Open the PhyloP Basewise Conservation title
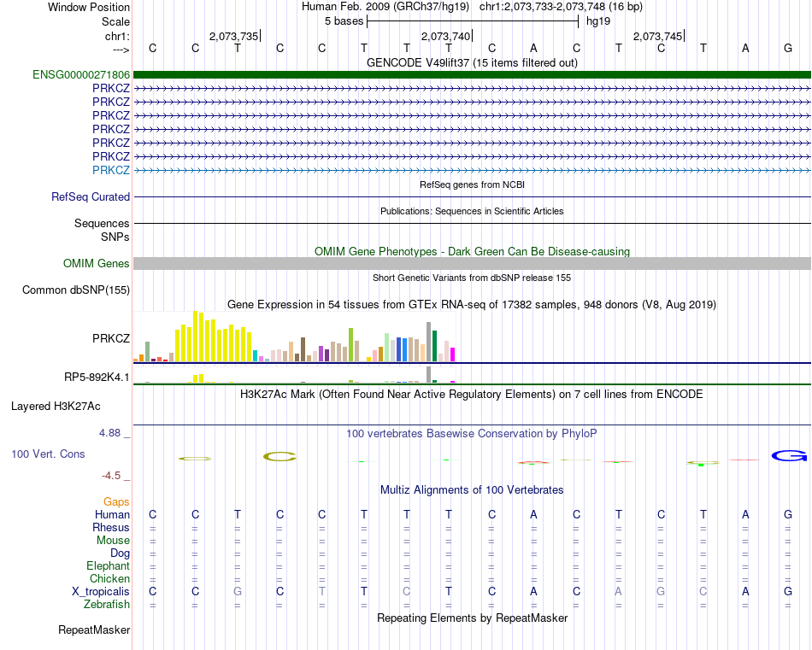 tap(472, 434)
